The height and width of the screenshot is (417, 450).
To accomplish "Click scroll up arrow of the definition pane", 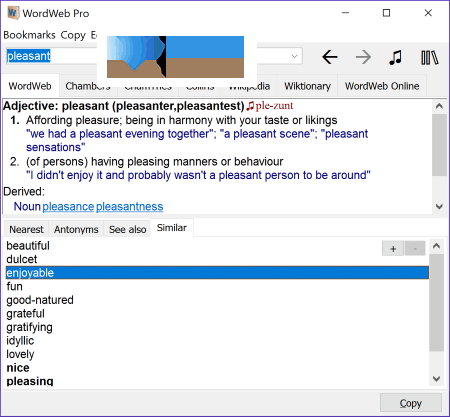I will (439, 106).
